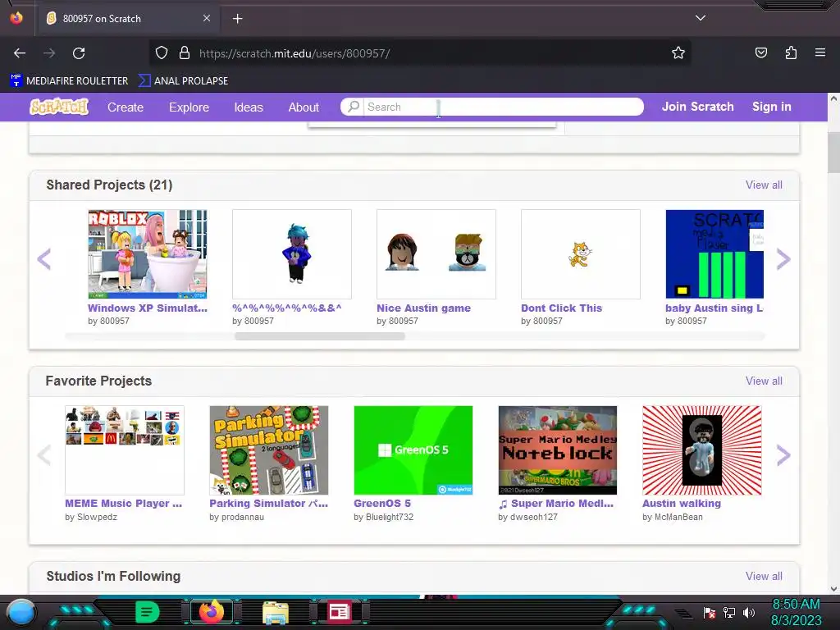This screenshot has width=840, height=630.
Task: Open the Pocket save icon
Action: (760, 53)
